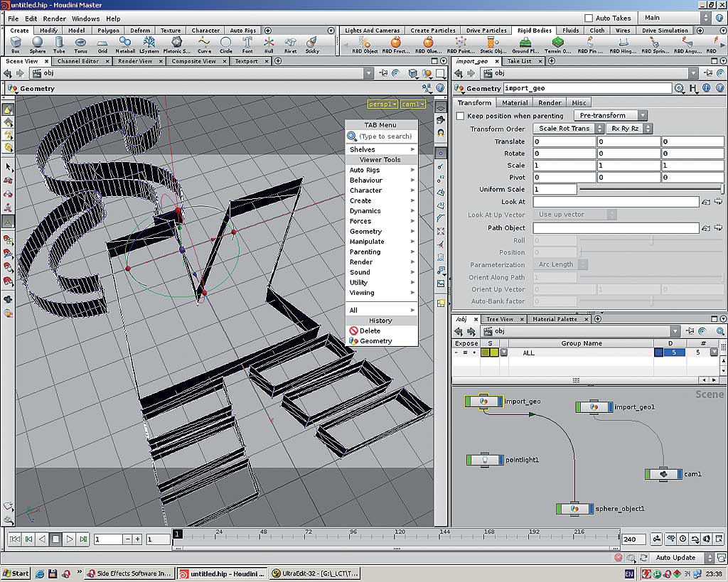728x582 pixels.
Task: Toggle display flag on import_geo node
Action: pyautogui.click(x=500, y=402)
